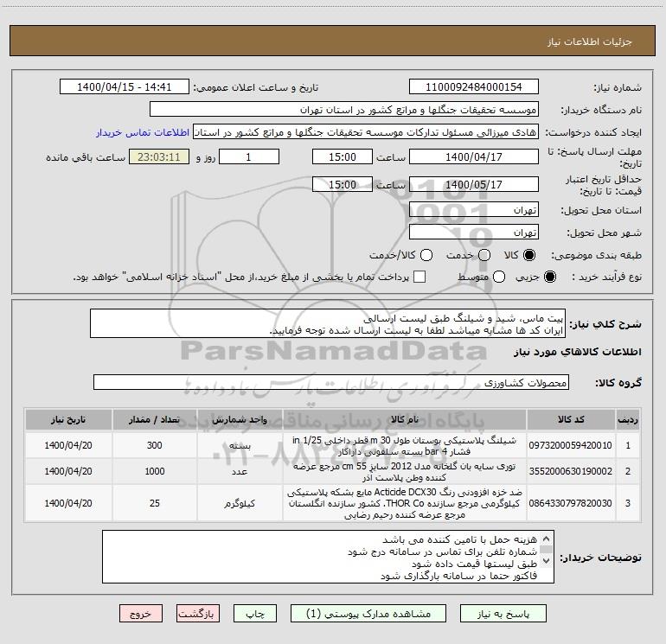This screenshot has width=666, height=644.
Task: Select the متوسط purchase type radio
Action: click(x=499, y=277)
